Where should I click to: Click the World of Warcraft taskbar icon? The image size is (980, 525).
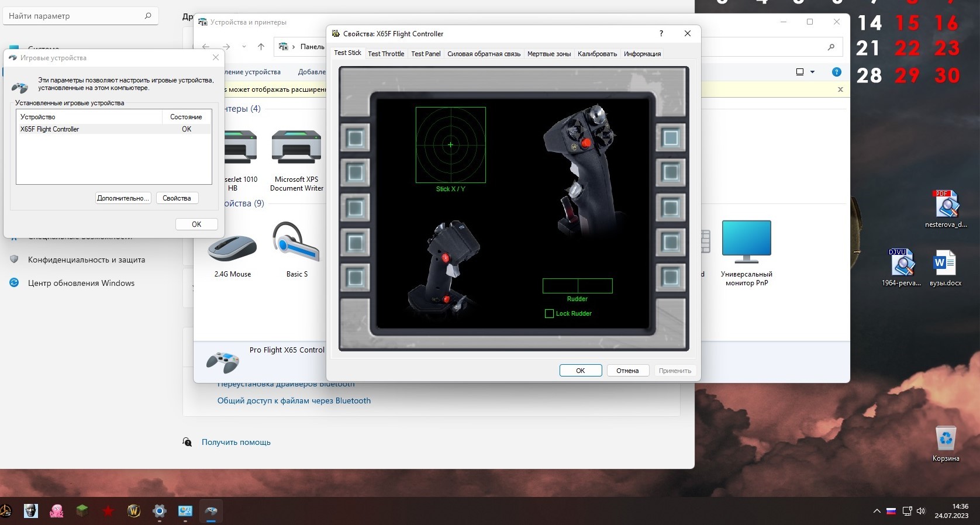tap(134, 511)
